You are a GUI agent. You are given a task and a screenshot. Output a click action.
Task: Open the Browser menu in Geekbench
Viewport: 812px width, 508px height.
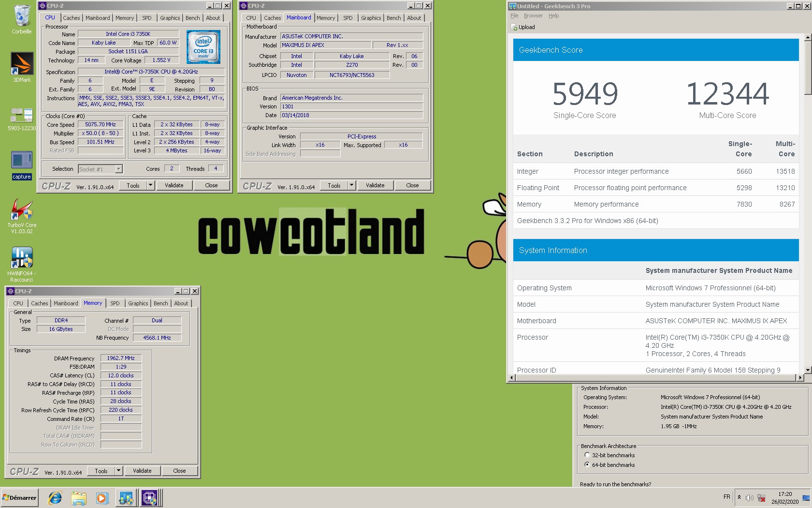[533, 15]
